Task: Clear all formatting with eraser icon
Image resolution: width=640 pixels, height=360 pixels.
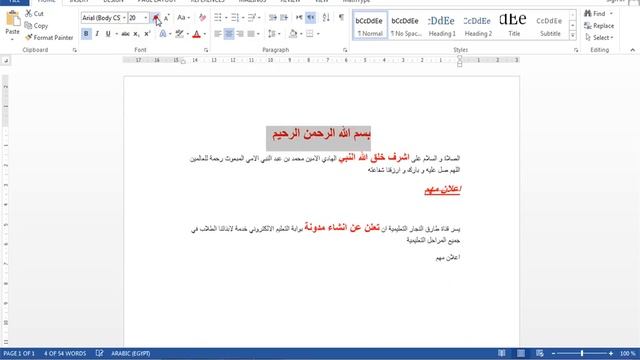Action: [x=202, y=18]
